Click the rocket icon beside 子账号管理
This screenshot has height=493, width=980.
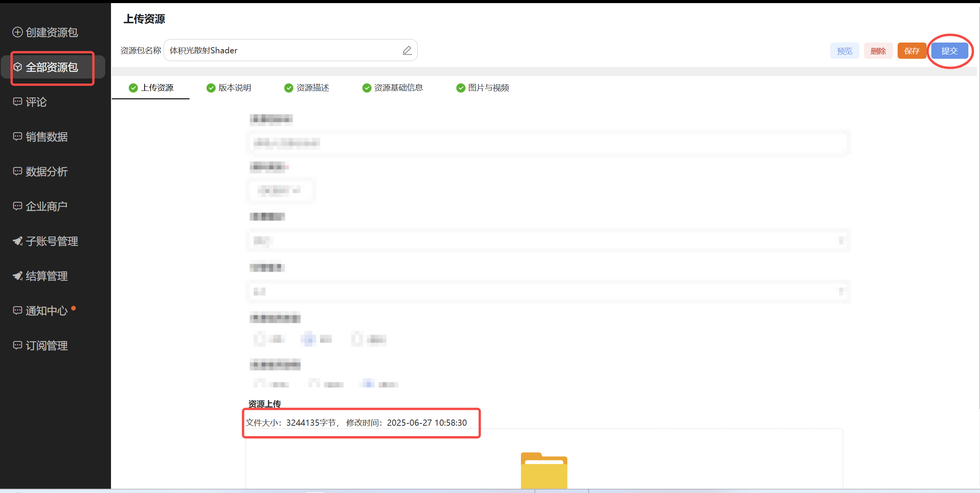click(17, 241)
